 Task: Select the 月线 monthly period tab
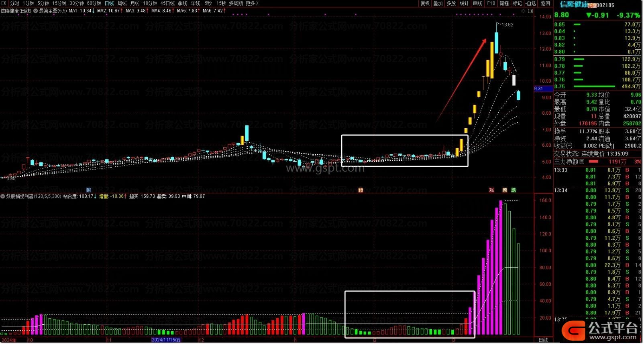pos(135,3)
